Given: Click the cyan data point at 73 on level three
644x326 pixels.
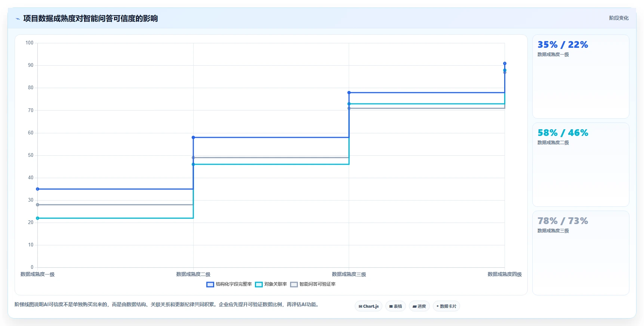Looking at the screenshot, I should click(x=349, y=104).
